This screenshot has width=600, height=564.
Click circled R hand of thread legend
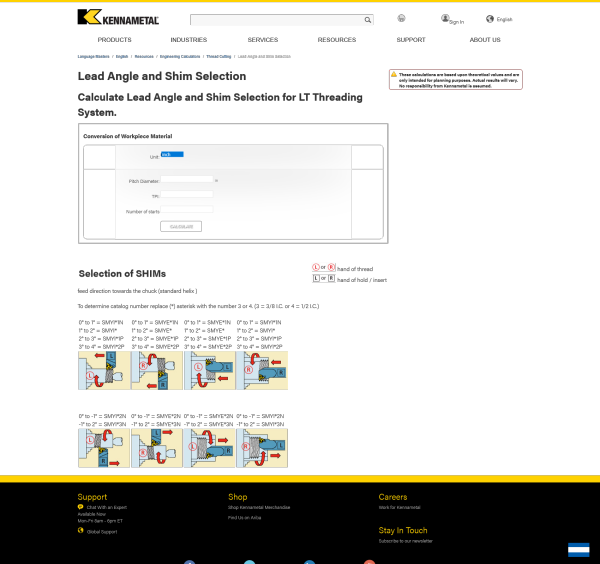click(331, 267)
